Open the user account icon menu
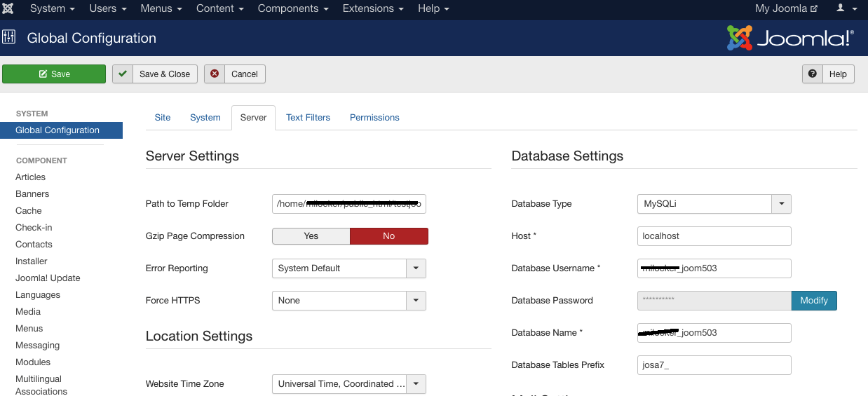Image resolution: width=868 pixels, height=396 pixels. 847,8
